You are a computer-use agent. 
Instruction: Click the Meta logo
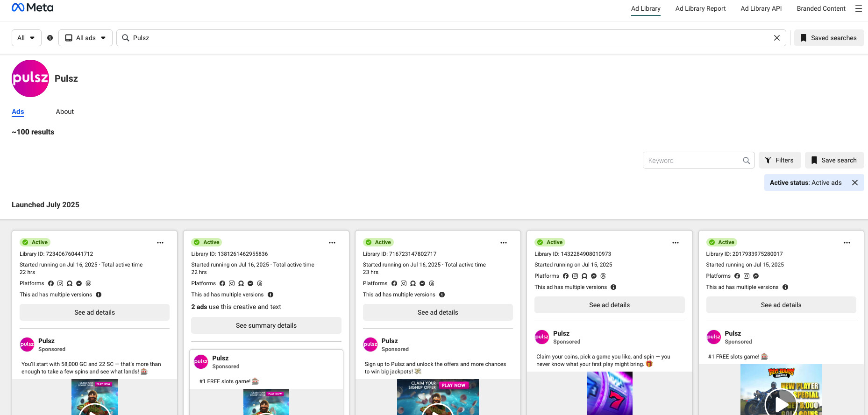32,7
